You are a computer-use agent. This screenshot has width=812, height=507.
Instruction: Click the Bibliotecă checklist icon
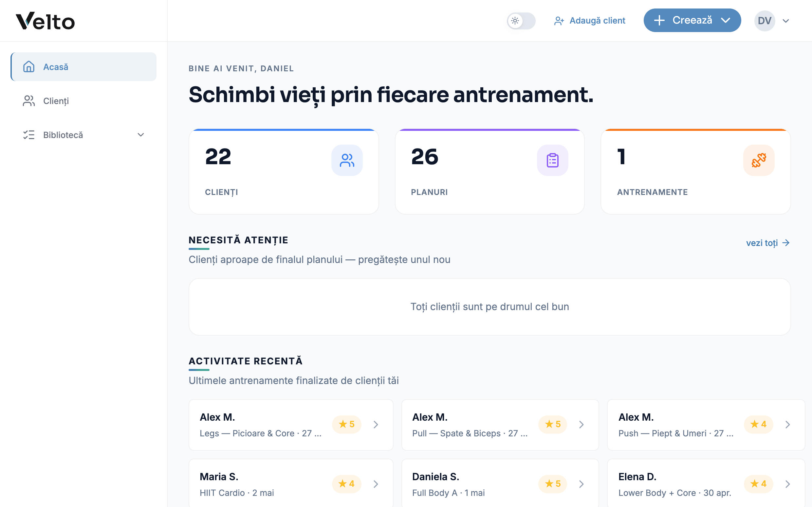pos(29,135)
